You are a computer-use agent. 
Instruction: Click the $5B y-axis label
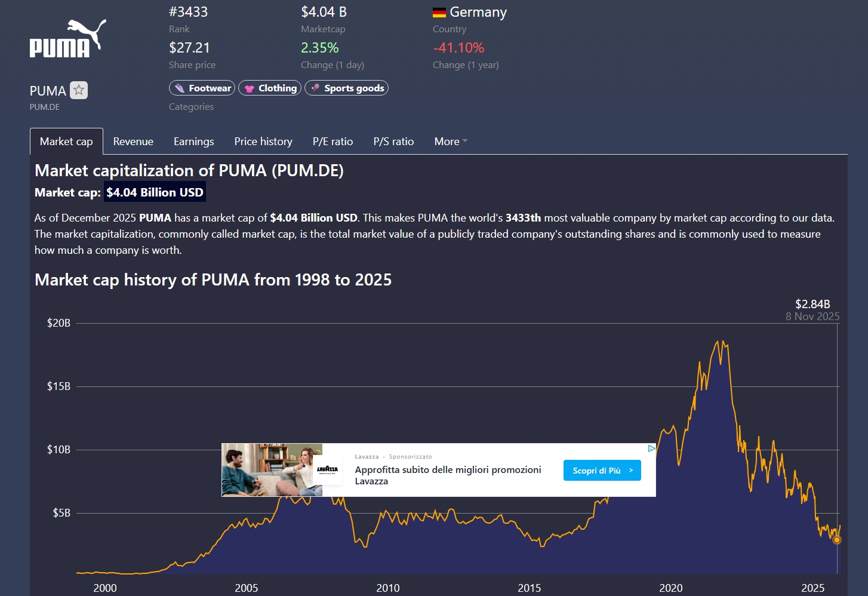[61, 513]
